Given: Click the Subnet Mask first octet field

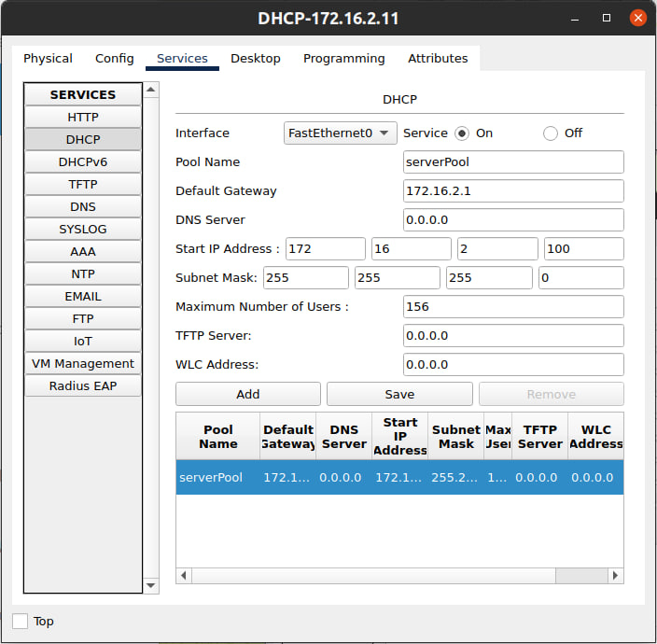Looking at the screenshot, I should [306, 277].
